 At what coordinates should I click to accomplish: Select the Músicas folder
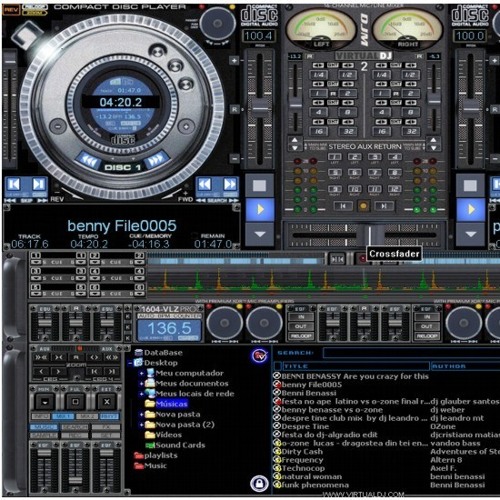point(171,404)
